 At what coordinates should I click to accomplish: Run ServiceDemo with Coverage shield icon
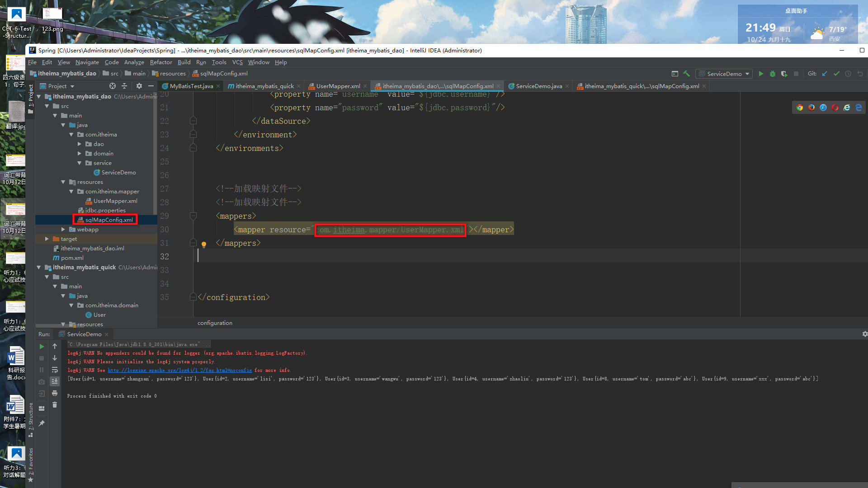coord(785,74)
